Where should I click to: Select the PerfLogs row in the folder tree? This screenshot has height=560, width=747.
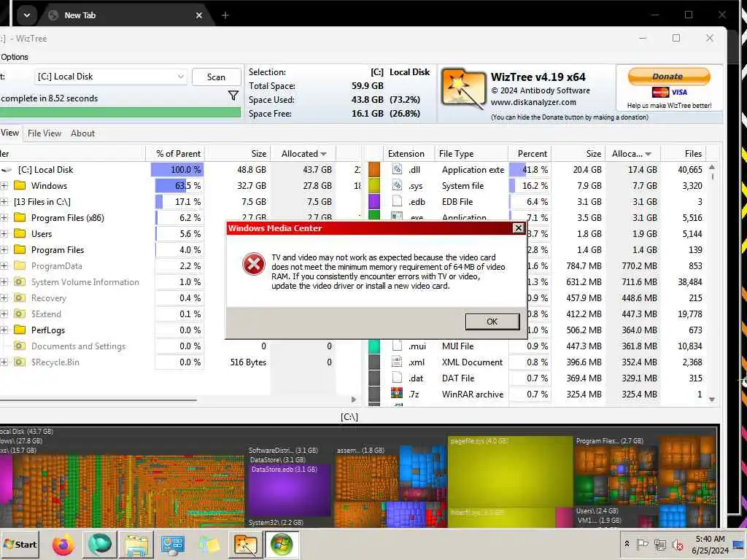(x=181, y=330)
